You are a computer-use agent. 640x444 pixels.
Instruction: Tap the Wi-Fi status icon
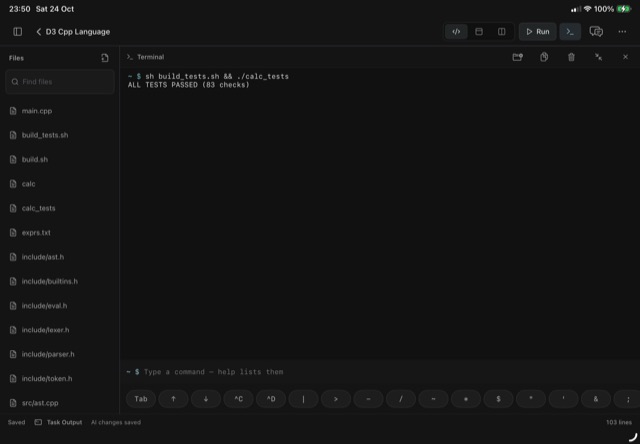(588, 9)
